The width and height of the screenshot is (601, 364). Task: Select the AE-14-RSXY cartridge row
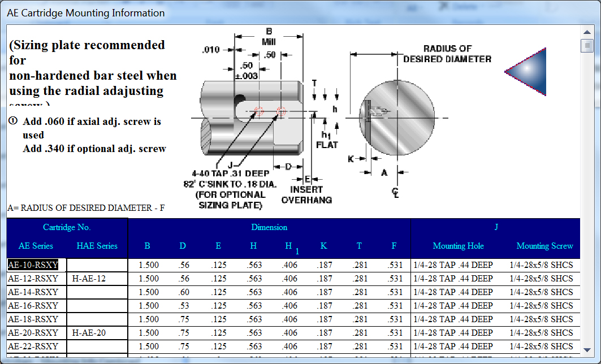coord(33,292)
